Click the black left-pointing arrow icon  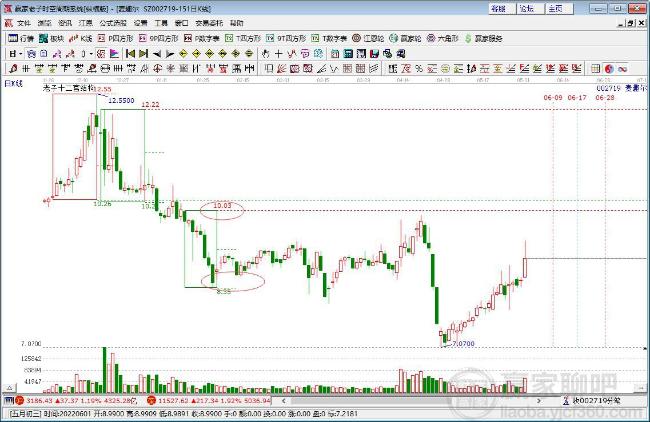tap(157, 53)
